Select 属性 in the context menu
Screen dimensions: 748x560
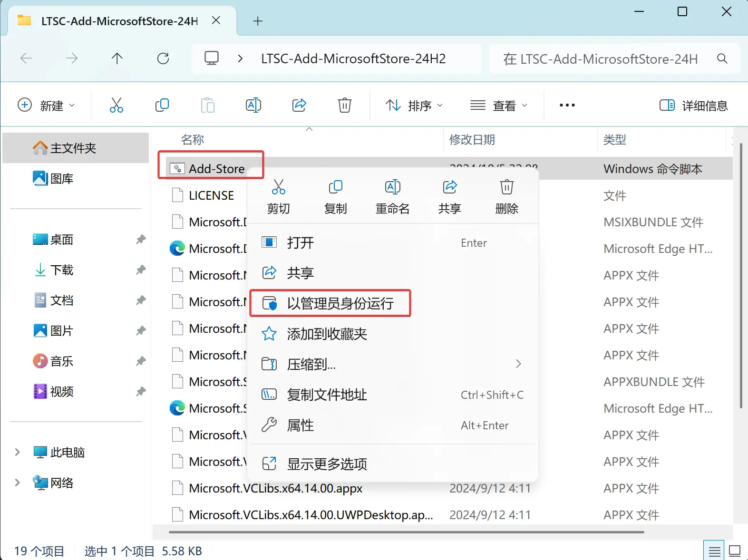[393, 425]
